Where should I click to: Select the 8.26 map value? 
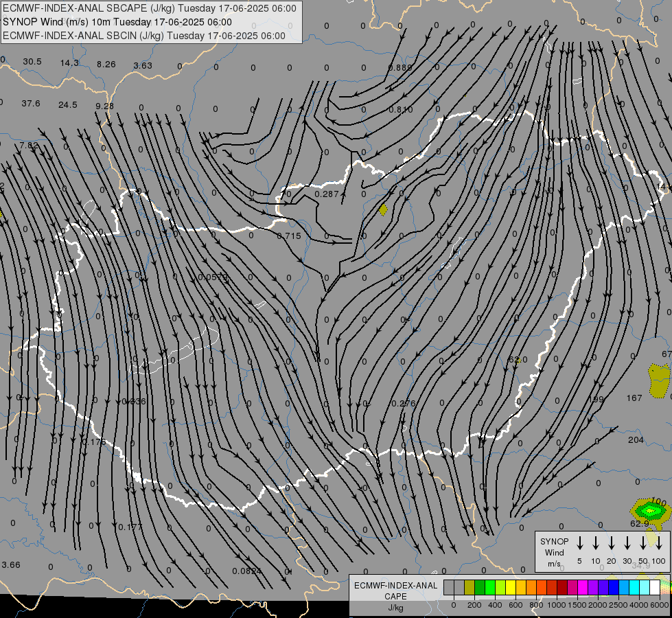point(106,65)
